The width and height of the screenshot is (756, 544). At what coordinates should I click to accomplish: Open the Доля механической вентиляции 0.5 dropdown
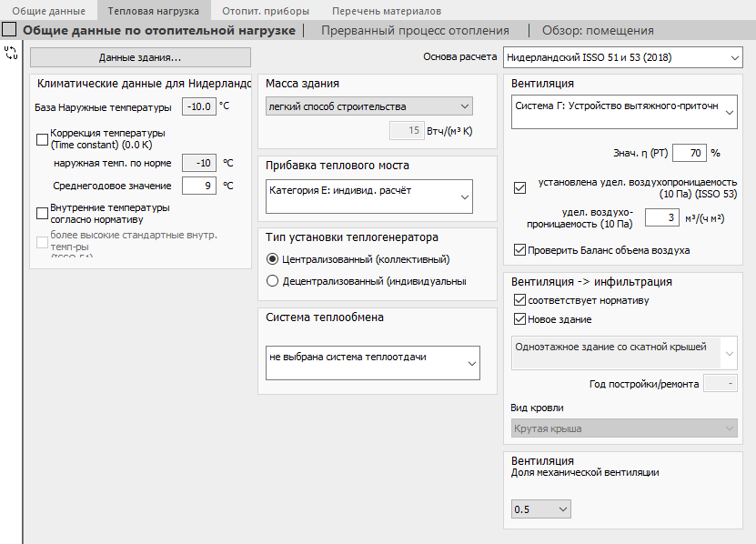pyautogui.click(x=541, y=509)
